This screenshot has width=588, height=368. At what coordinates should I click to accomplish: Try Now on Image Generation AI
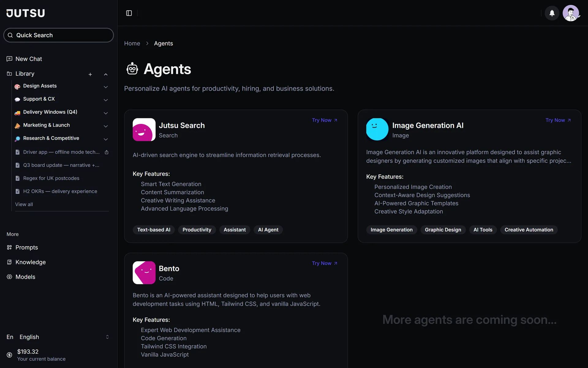pos(558,120)
